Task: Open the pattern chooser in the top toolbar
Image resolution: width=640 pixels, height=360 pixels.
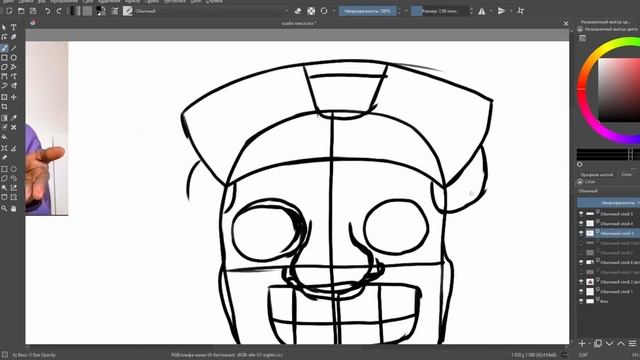Action: click(87, 11)
